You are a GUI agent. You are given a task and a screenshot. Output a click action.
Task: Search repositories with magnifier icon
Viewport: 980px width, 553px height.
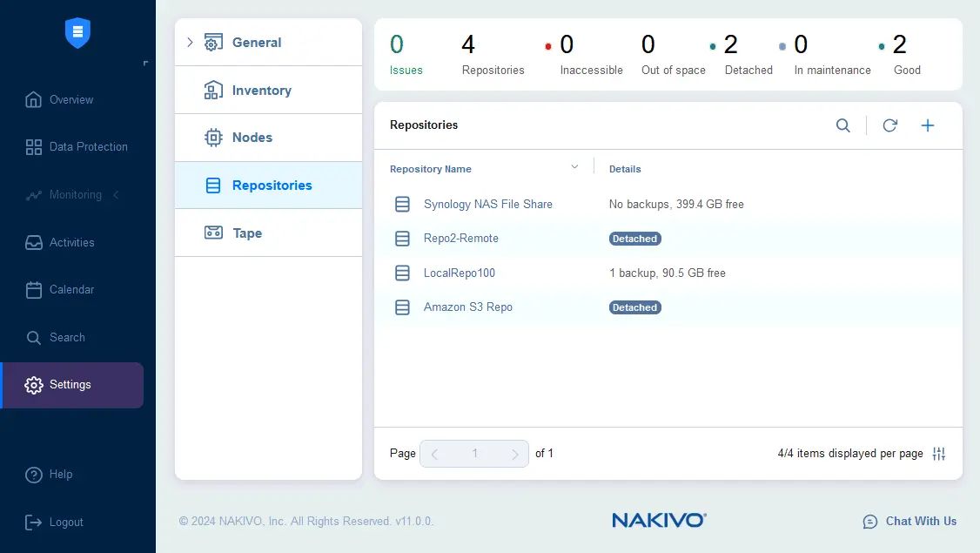[843, 125]
